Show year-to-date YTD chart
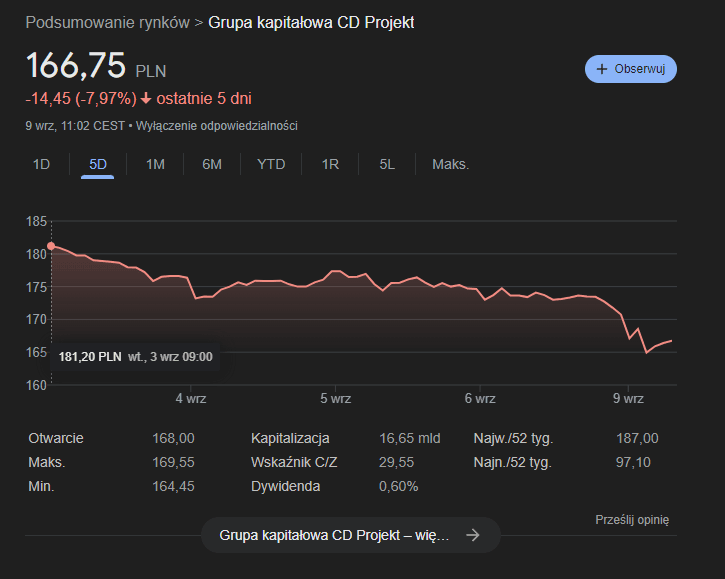Screen dimensions: 725x579 (271, 164)
